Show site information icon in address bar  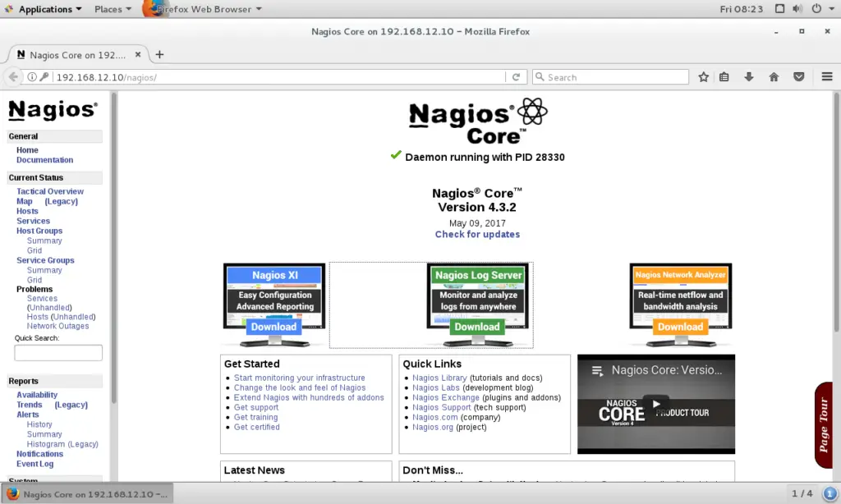coord(32,76)
